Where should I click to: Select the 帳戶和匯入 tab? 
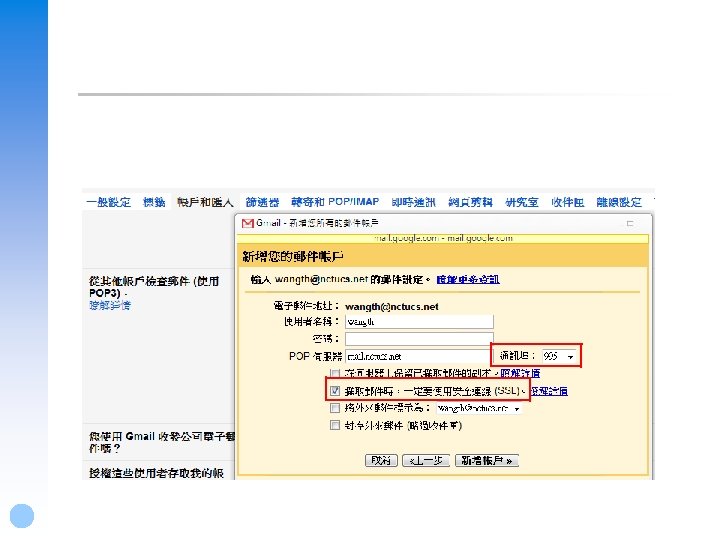pyautogui.click(x=205, y=202)
